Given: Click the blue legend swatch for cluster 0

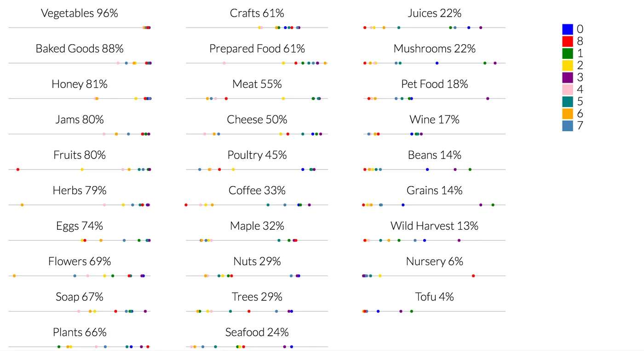Looking at the screenshot, I should (568, 29).
